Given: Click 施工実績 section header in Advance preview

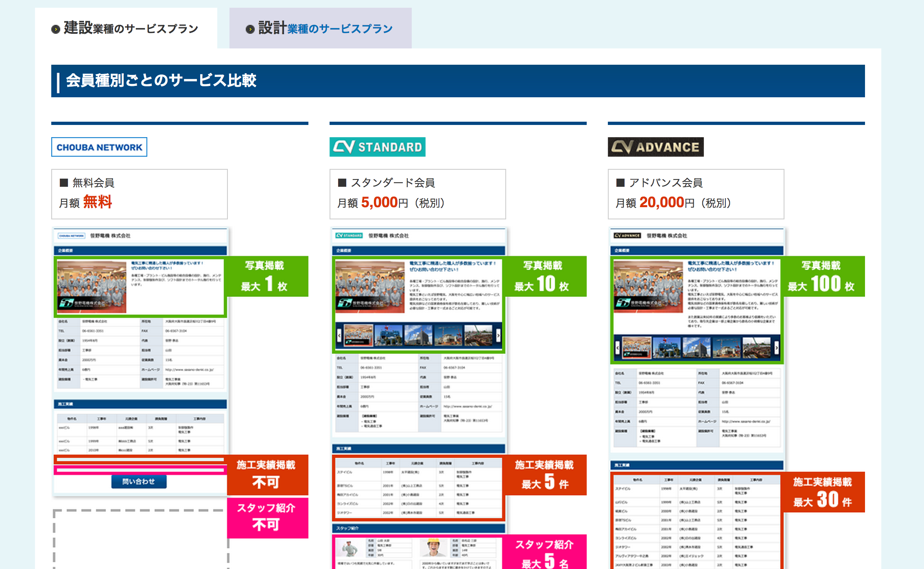Looking at the screenshot, I should click(x=697, y=465).
